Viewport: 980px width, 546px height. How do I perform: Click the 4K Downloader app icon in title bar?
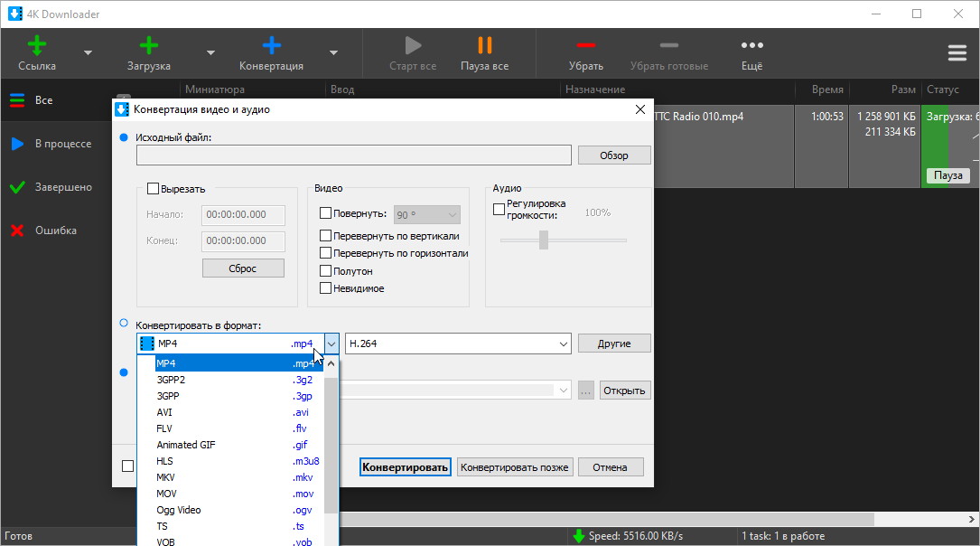click(15, 14)
